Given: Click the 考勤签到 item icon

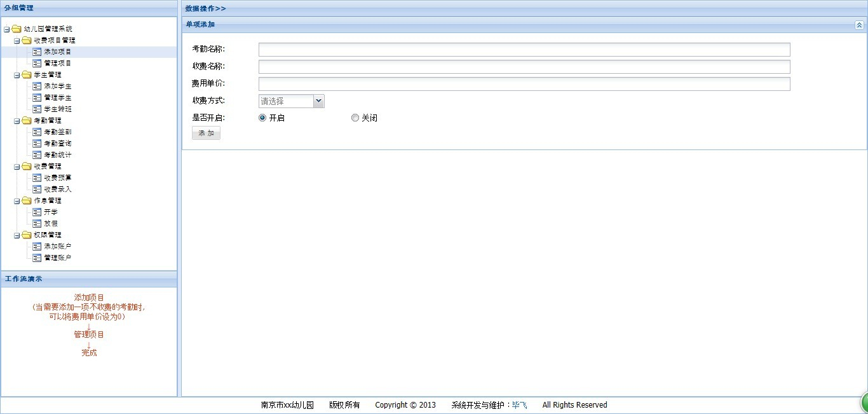Looking at the screenshot, I should pyautogui.click(x=37, y=132).
